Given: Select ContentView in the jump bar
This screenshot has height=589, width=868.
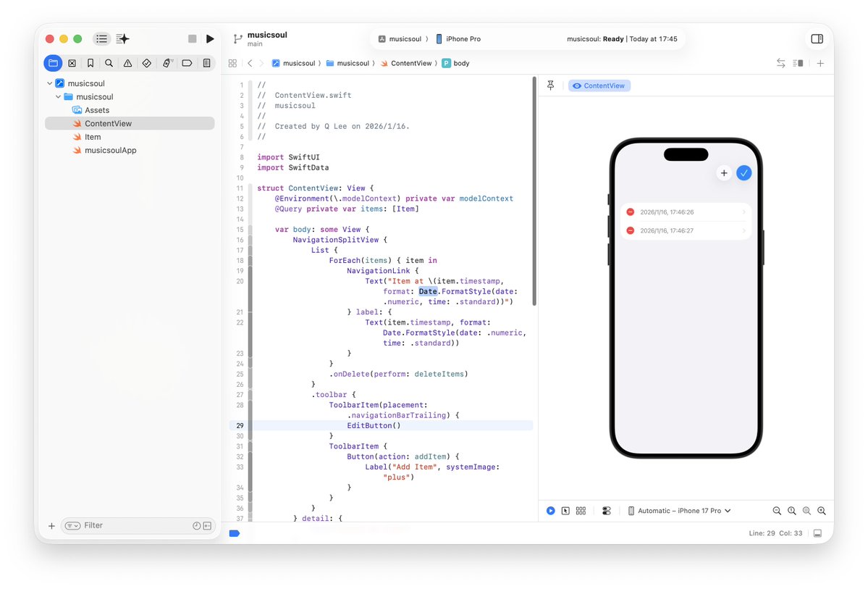Looking at the screenshot, I should click(x=410, y=64).
